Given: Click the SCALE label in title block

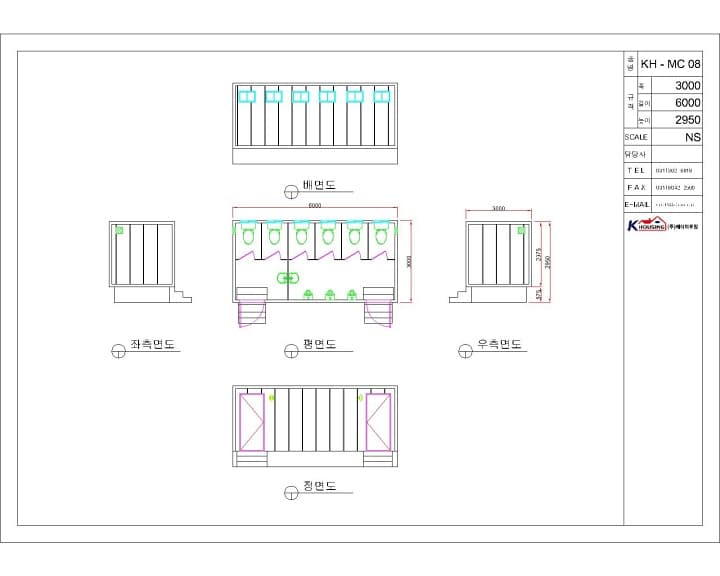Looking at the screenshot, I should click(636, 137).
